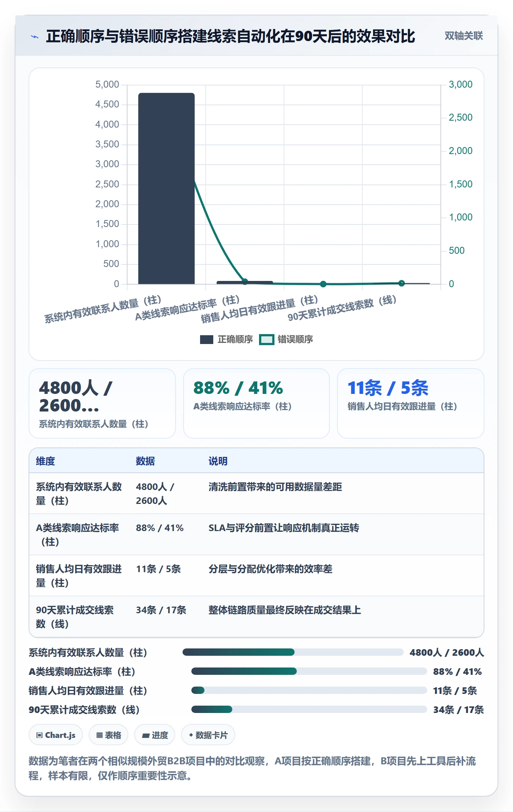This screenshot has height=812, width=513.
Task: Click table cell 清洗前置带来的可用数据量差距
Action: 275,487
